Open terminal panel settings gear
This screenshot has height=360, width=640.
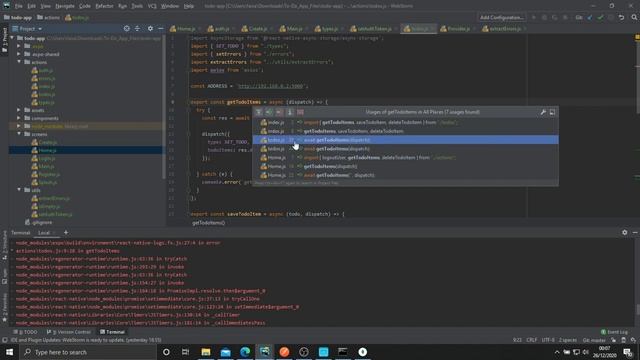[x=624, y=233]
